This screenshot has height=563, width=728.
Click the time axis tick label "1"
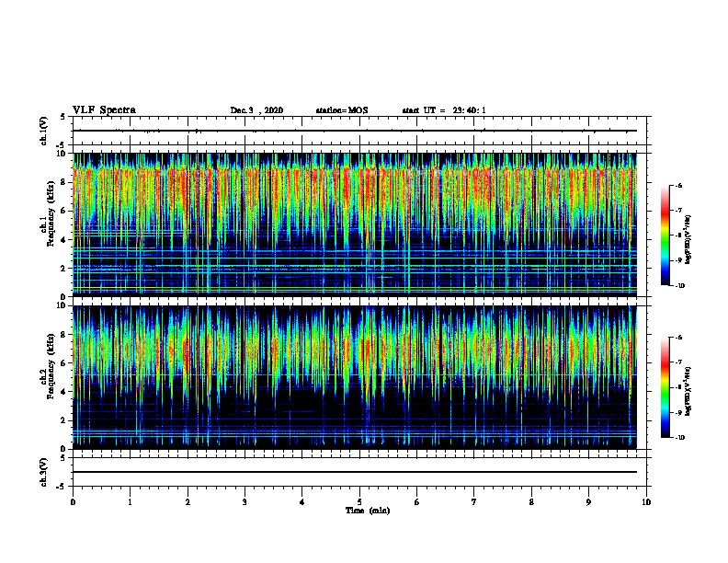click(x=130, y=502)
